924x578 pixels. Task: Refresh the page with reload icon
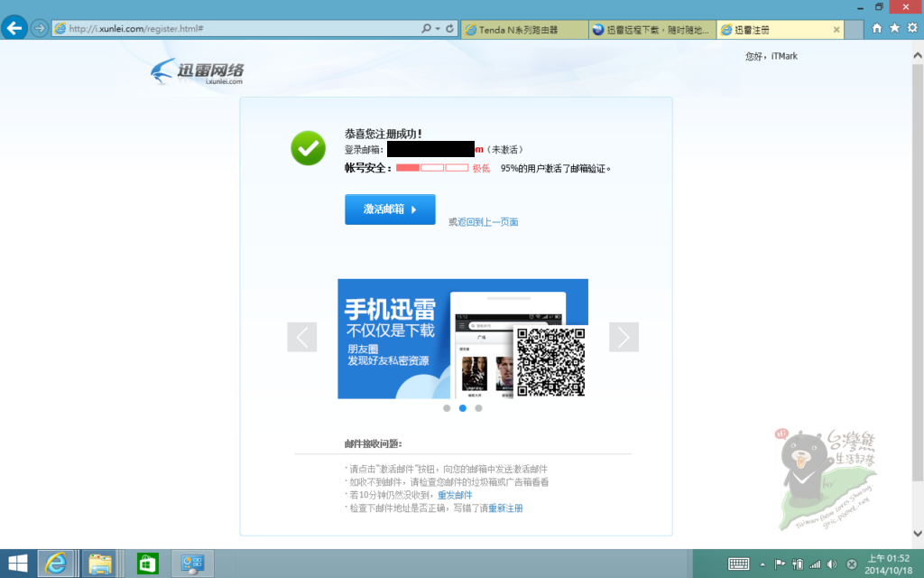(449, 28)
